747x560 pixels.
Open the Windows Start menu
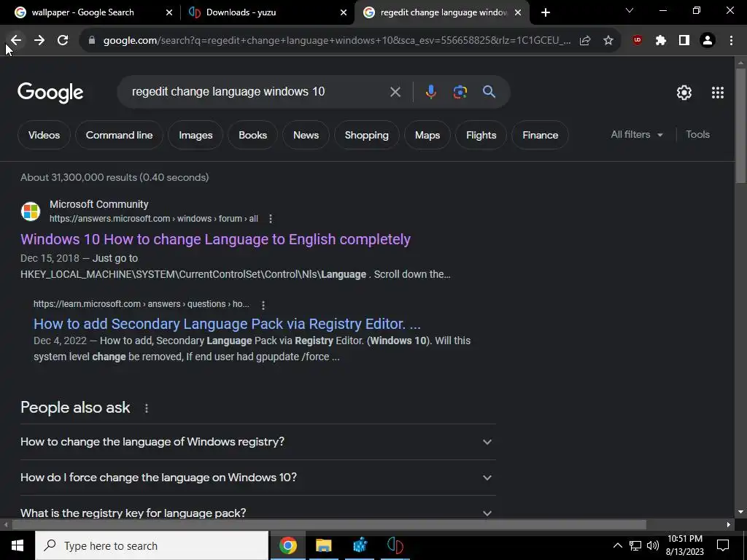click(18, 545)
